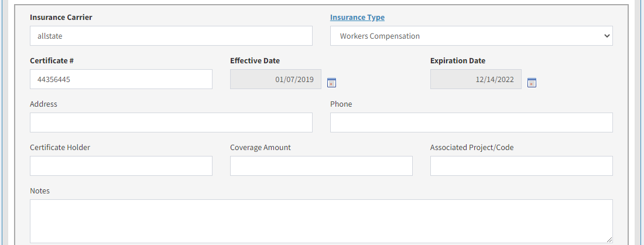Click the Notes label

coord(40,190)
